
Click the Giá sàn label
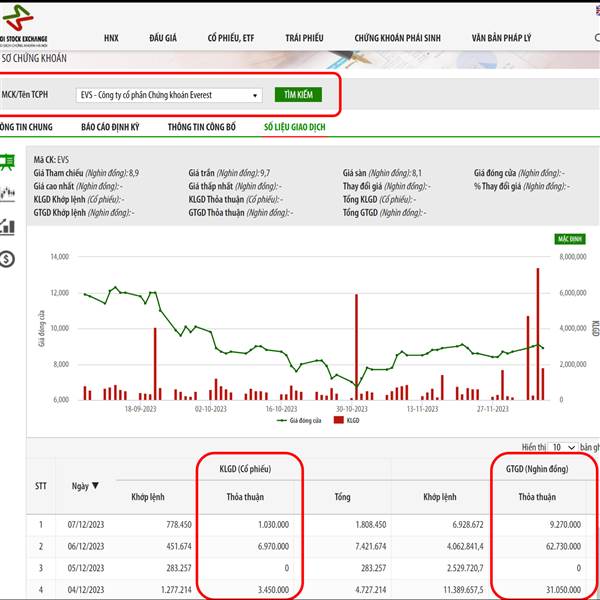[x=354, y=173]
